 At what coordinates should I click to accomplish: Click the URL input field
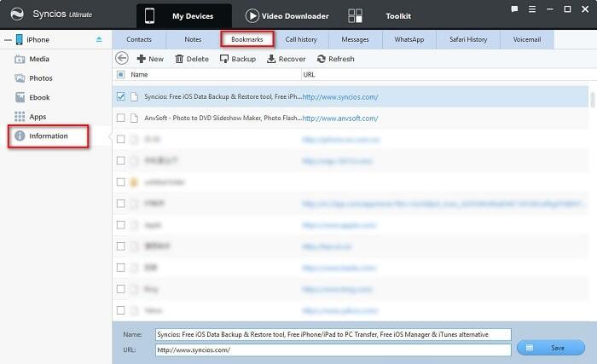click(x=333, y=350)
